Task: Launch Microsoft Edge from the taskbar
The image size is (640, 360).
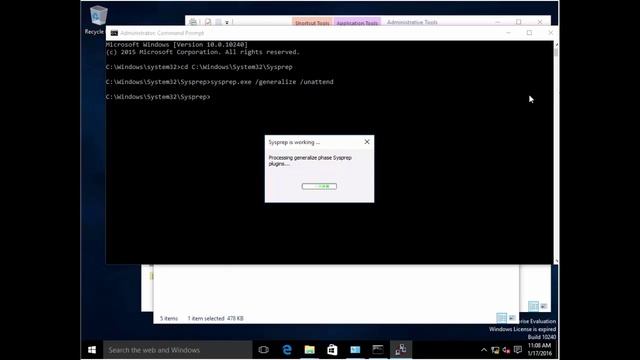Action: (287, 350)
